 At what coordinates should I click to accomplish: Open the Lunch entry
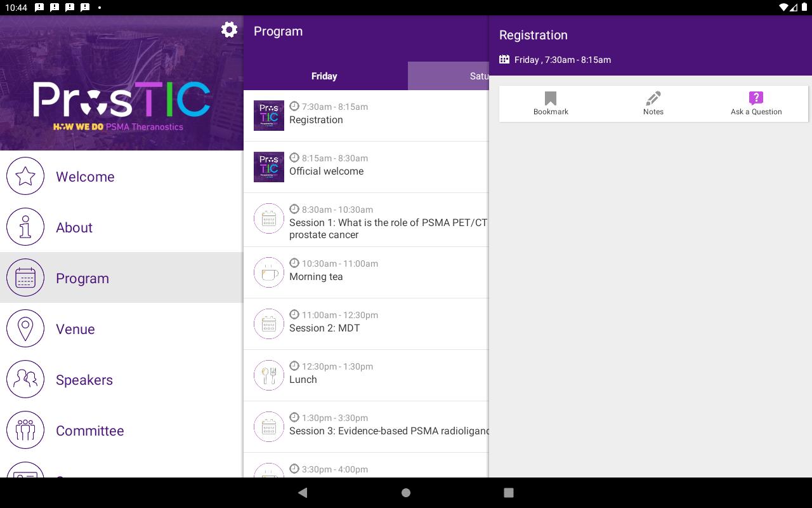366,375
